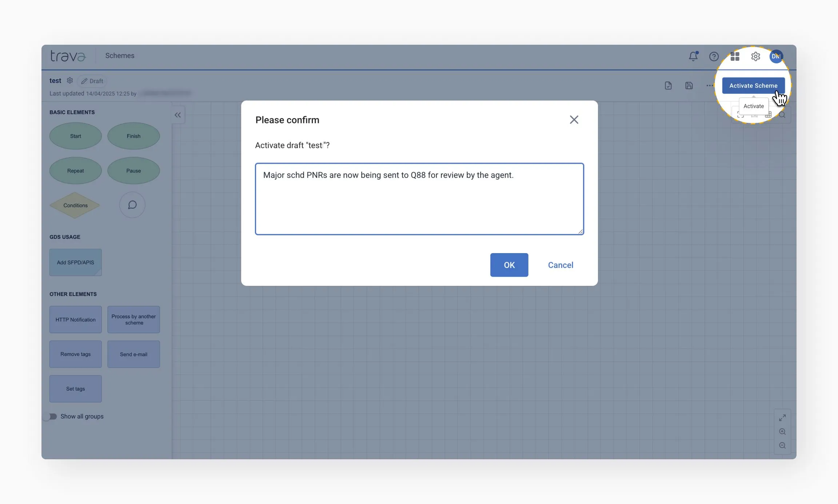Click the zoom in magnifier icon
Screen dimensions: 838x504
[x=782, y=432]
